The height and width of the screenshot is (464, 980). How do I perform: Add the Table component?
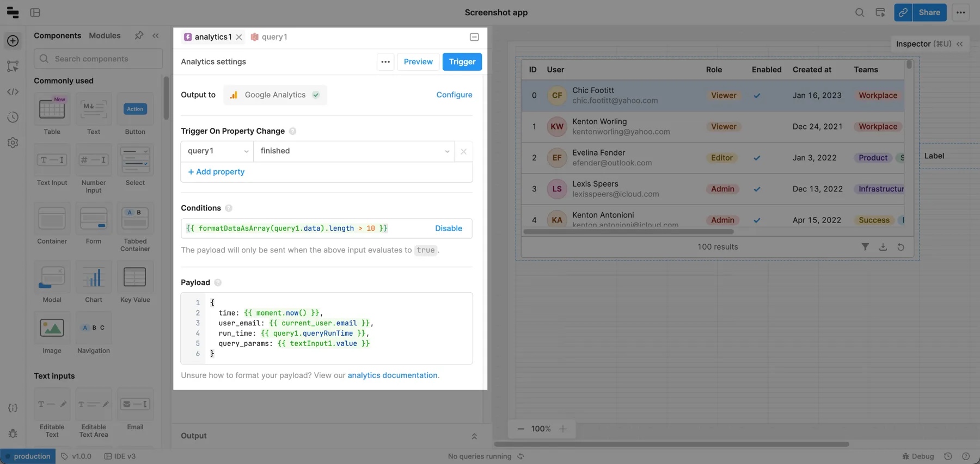tap(52, 114)
